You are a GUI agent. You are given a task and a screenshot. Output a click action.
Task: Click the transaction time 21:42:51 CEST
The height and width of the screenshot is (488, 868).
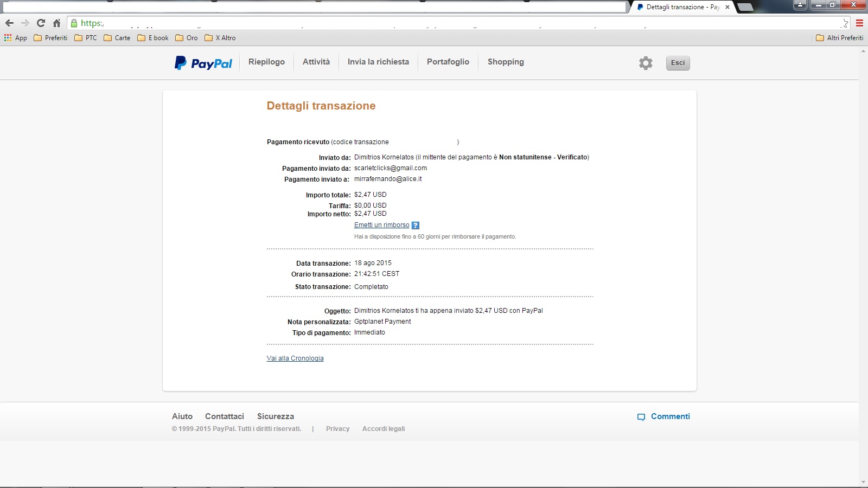376,274
